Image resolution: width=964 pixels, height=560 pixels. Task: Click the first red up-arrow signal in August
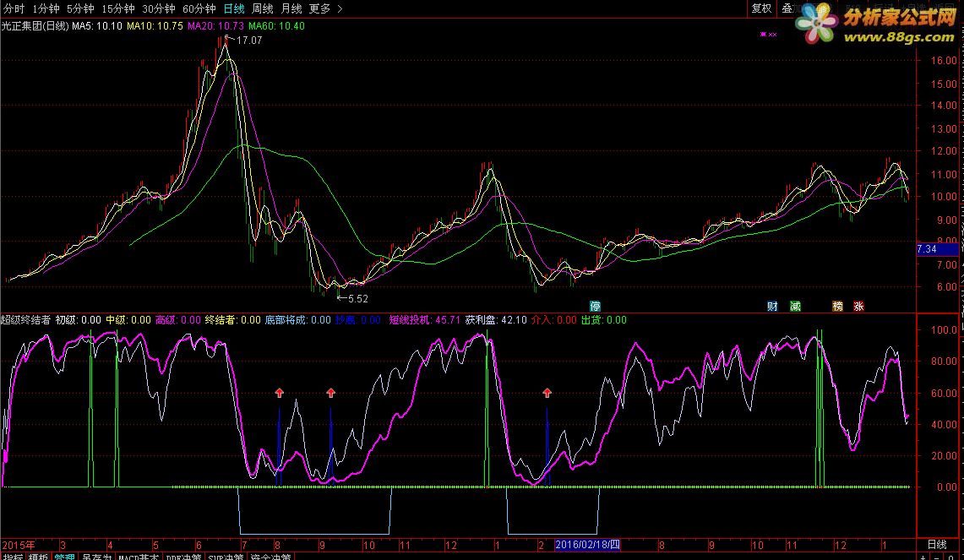click(x=279, y=392)
